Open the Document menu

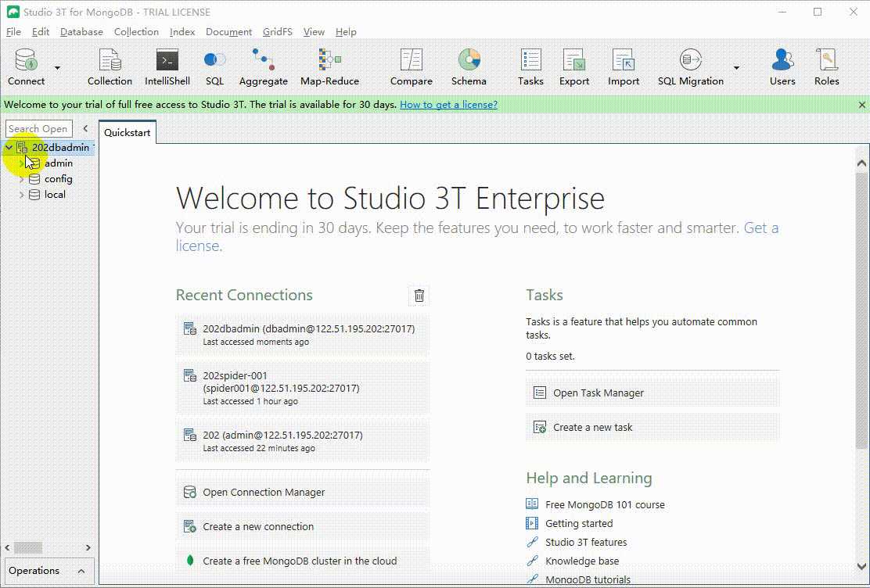click(x=228, y=31)
